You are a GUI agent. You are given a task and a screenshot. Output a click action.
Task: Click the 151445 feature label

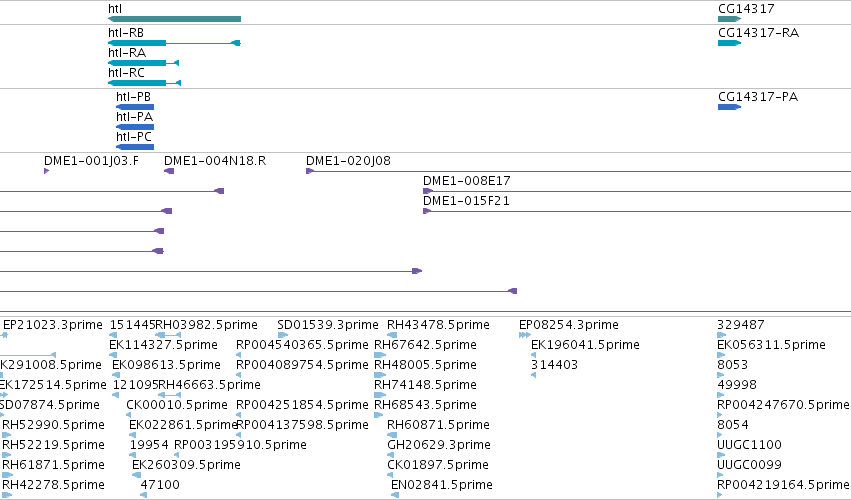click(132, 325)
